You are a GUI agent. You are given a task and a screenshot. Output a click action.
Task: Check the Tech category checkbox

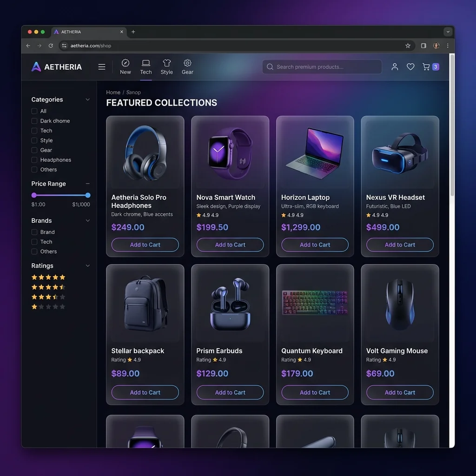tap(34, 131)
